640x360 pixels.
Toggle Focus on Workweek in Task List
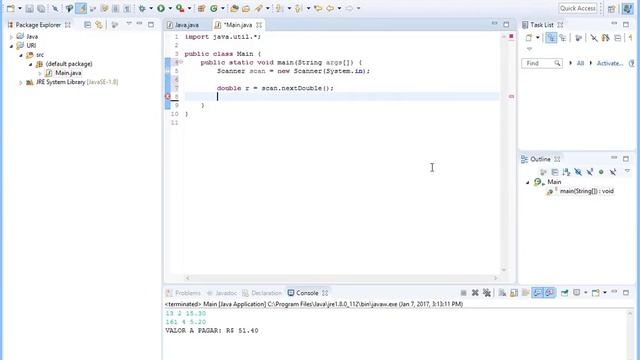[x=578, y=38]
